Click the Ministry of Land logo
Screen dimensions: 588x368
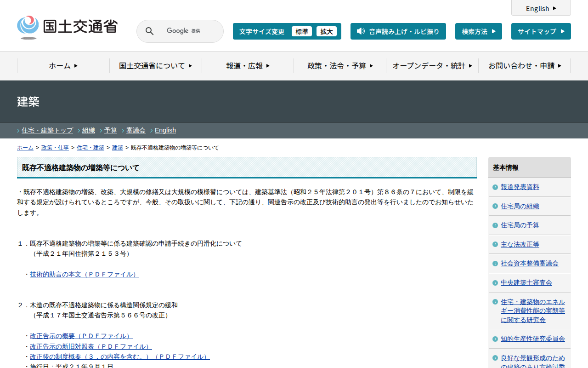(67, 27)
